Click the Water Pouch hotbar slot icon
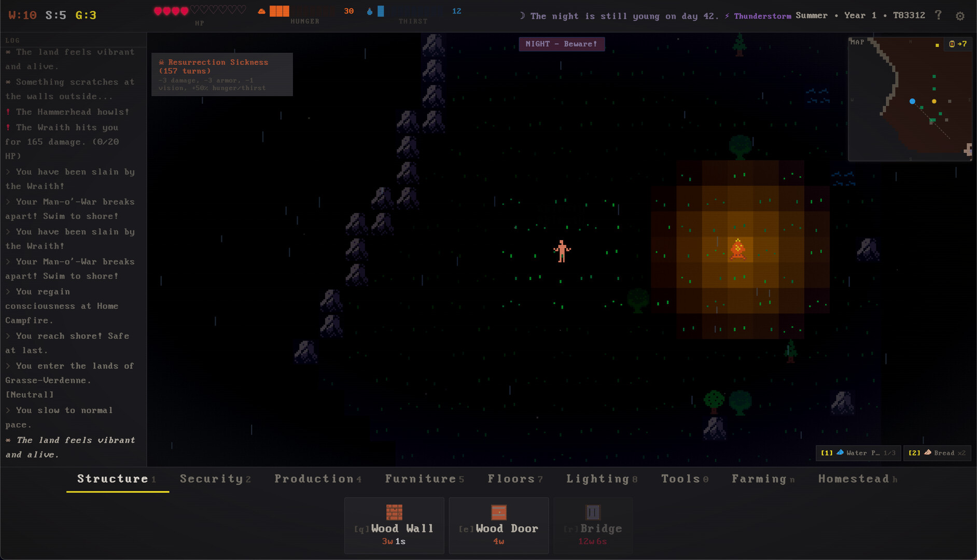Screen dimensions: 977x560 [x=841, y=453]
